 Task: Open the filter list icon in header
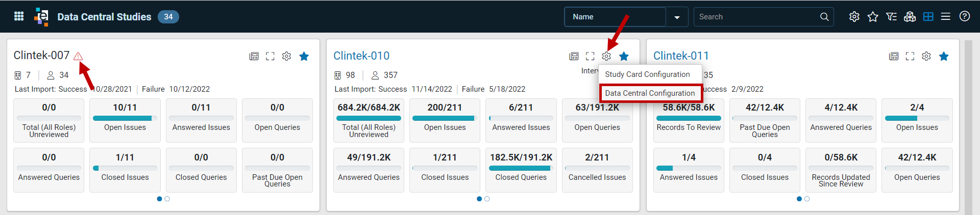click(891, 17)
